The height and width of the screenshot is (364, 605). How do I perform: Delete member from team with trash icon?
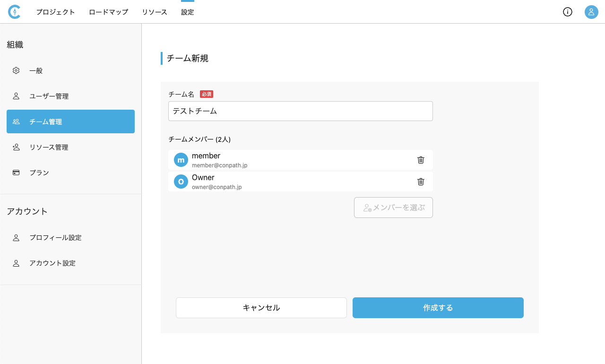tap(421, 160)
